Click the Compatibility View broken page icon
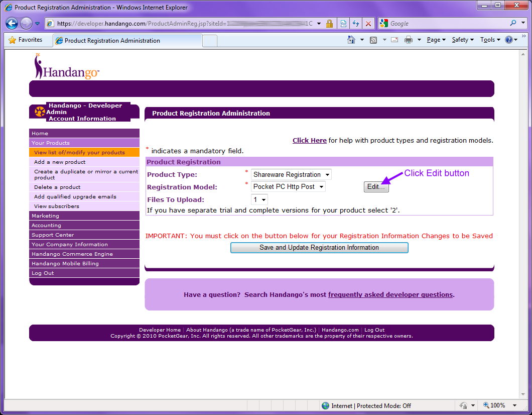This screenshot has height=415, width=532. [343, 24]
